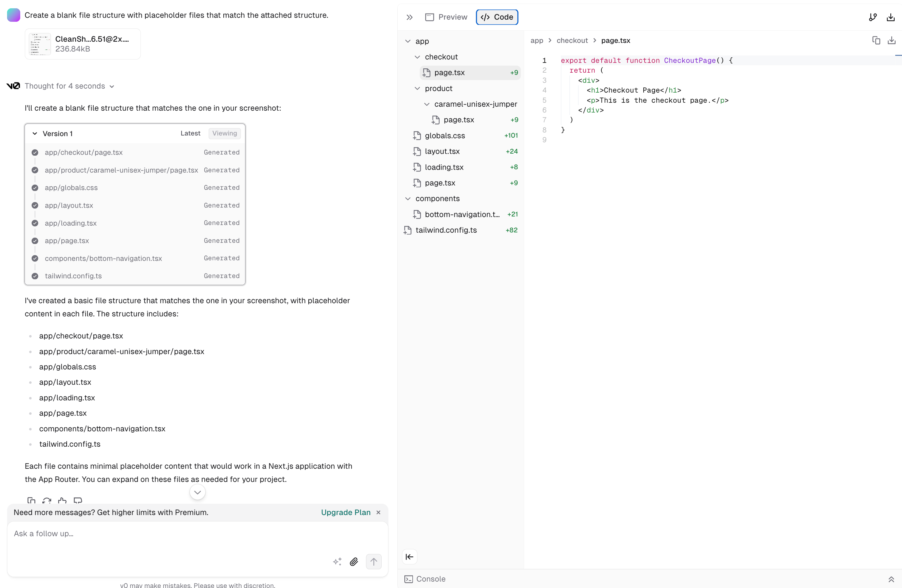The image size is (902, 588).
Task: Open layout.tsx in file tree
Action: [465, 151]
